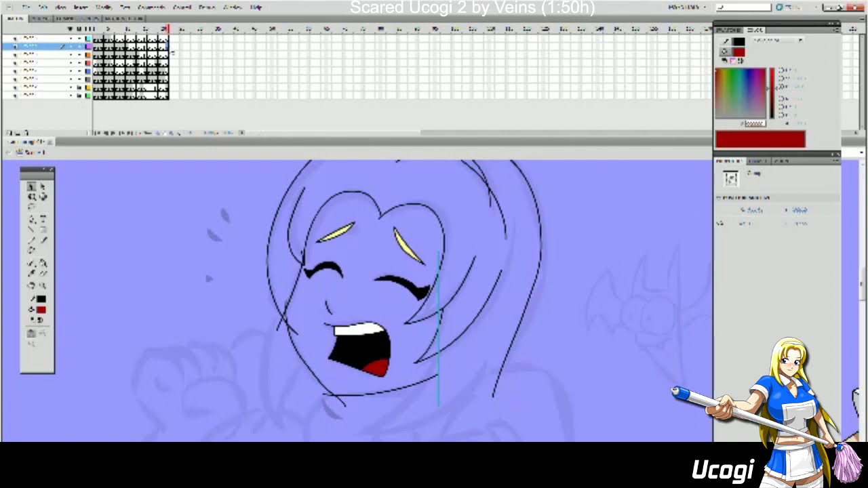The image size is (868, 488).
Task: Select the Paint Bucket tool
Action: coord(43,263)
